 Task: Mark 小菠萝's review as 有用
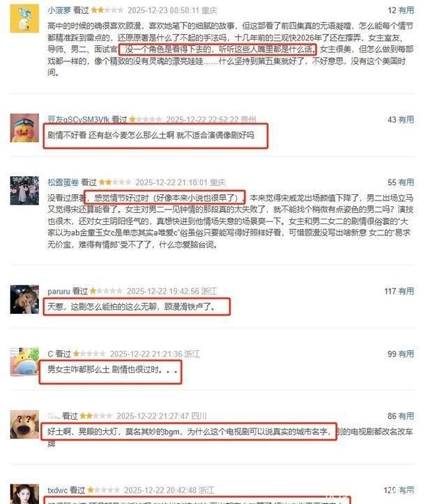[406, 10]
